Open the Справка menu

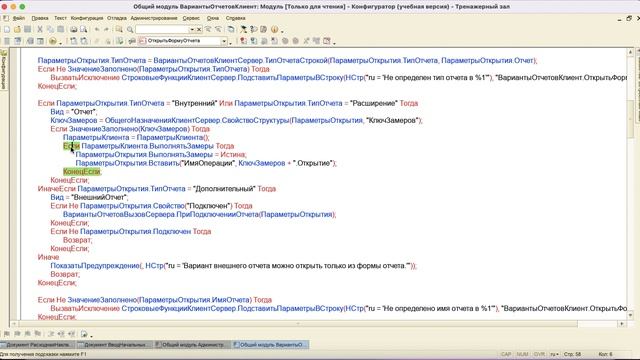click(236, 18)
